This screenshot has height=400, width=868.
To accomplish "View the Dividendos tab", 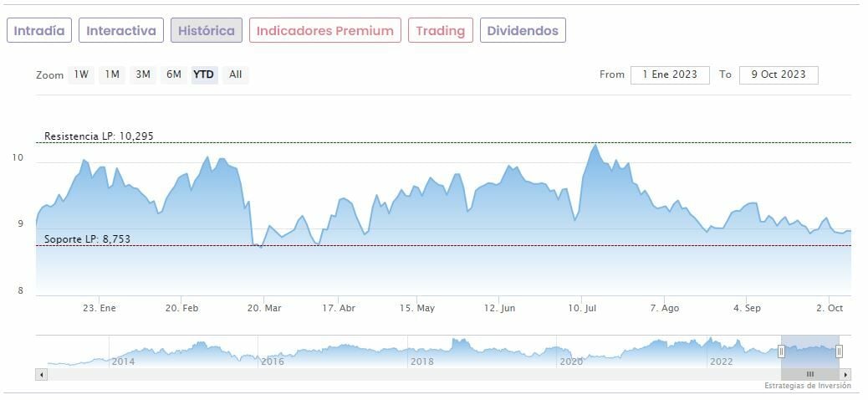I will tap(523, 31).
